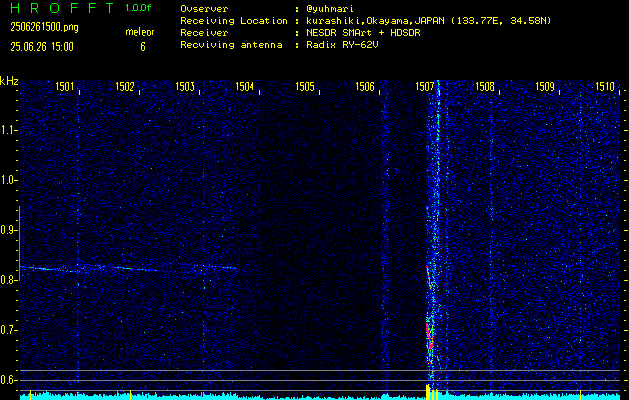This screenshot has height=400, width=629.
Task: Click the 0.9 kHz axis label
Action: (9, 230)
